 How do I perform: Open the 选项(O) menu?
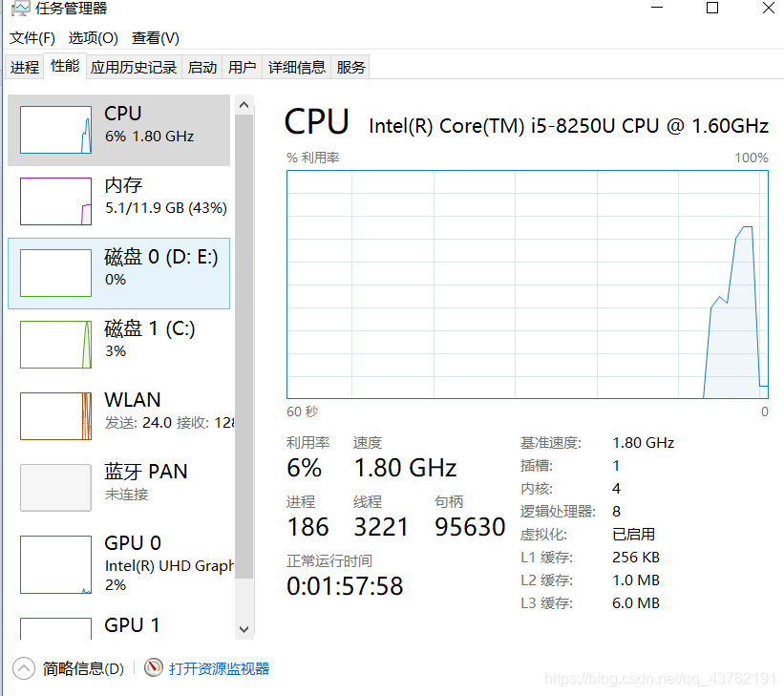93,38
